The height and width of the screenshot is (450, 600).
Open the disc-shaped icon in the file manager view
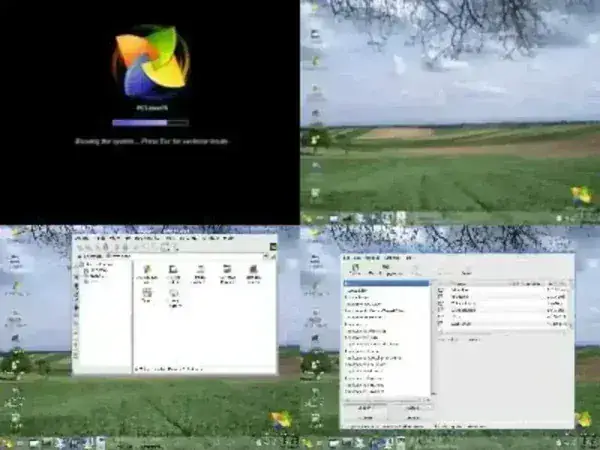(x=174, y=298)
